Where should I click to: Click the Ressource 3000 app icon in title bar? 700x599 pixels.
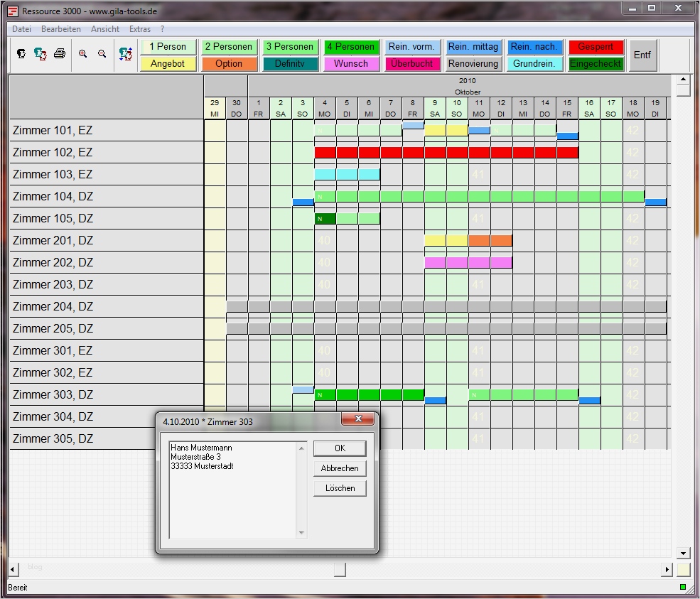[x=14, y=11]
